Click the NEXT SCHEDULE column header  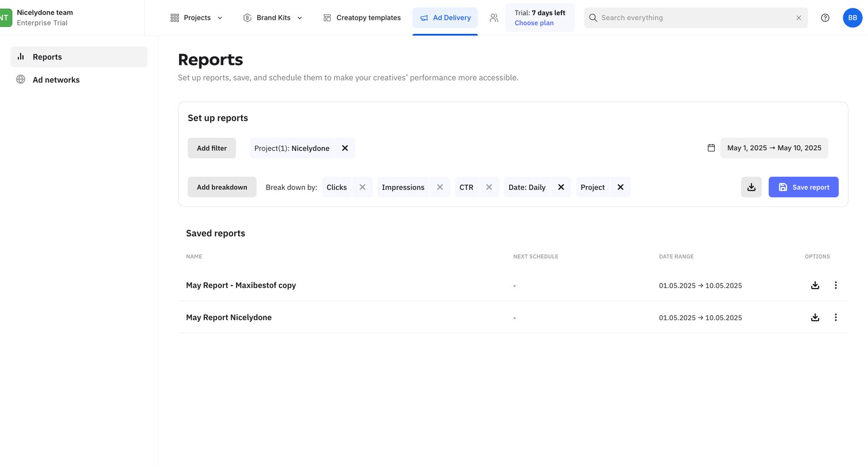(536, 256)
